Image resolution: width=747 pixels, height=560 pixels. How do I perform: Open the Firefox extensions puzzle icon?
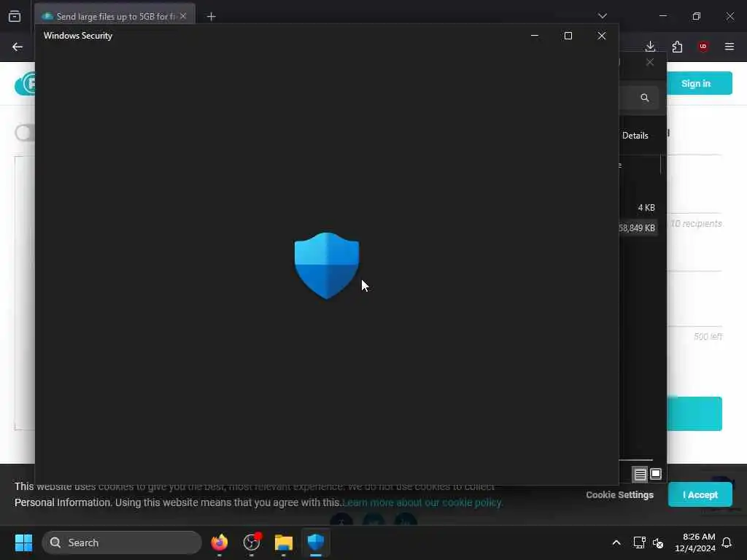coord(677,47)
